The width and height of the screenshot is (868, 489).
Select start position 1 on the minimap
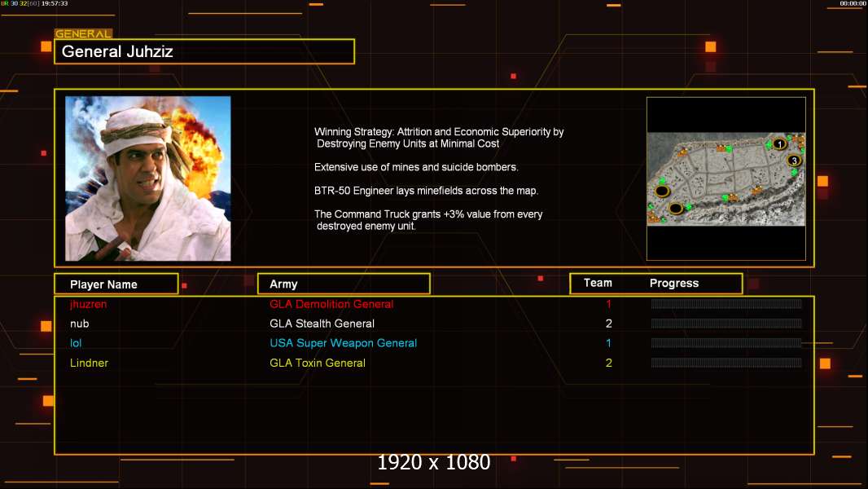[x=779, y=144]
